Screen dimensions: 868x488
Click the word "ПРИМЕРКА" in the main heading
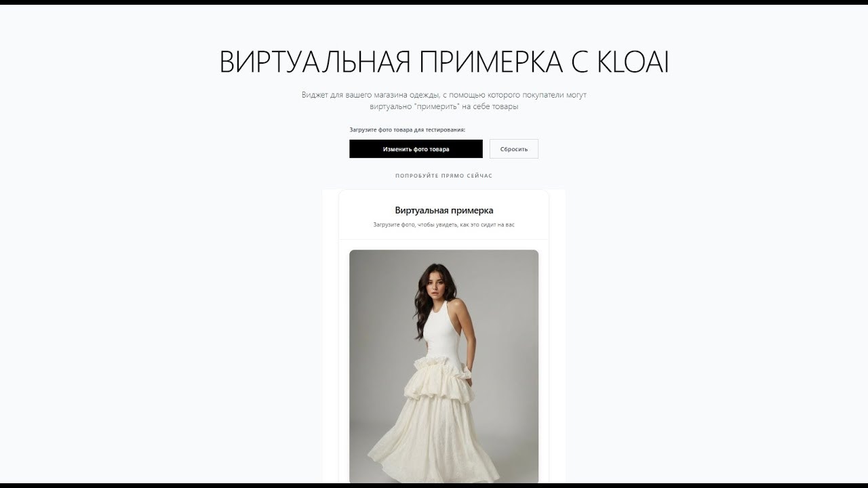tap(491, 62)
